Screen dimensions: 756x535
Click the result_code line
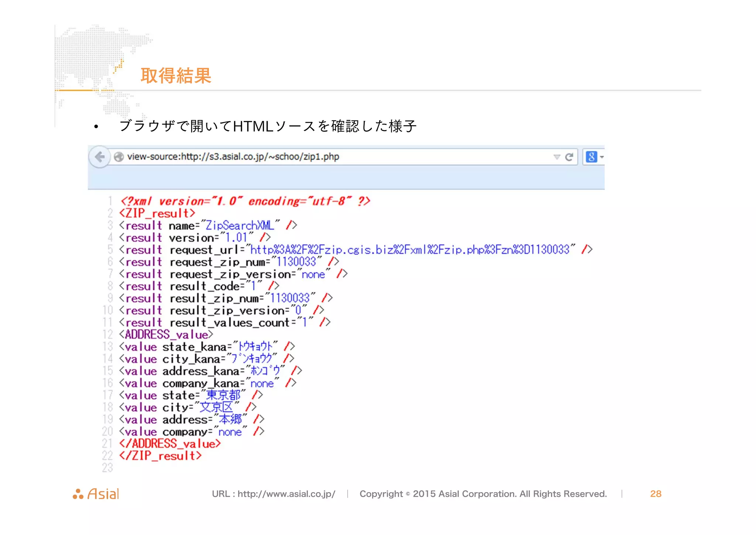point(199,286)
